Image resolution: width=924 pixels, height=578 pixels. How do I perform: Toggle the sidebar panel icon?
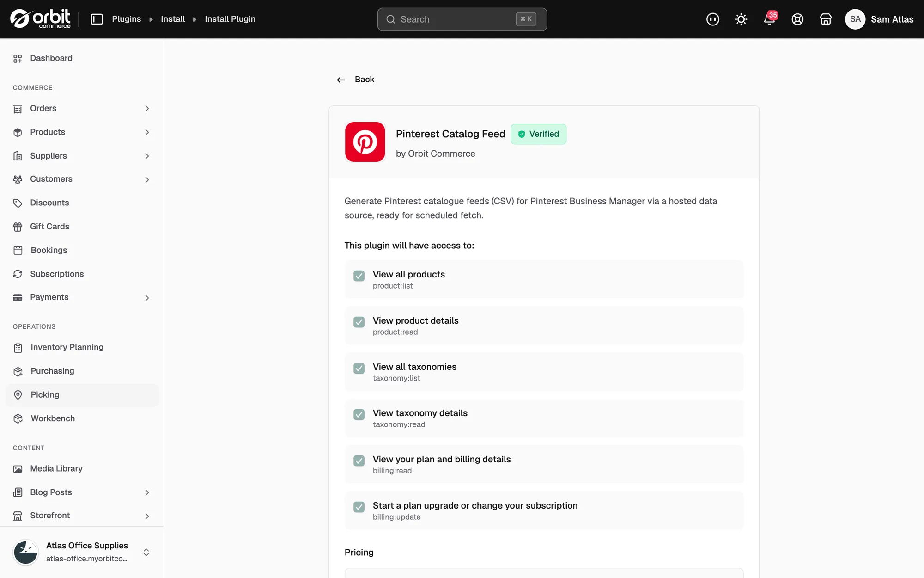click(x=97, y=19)
